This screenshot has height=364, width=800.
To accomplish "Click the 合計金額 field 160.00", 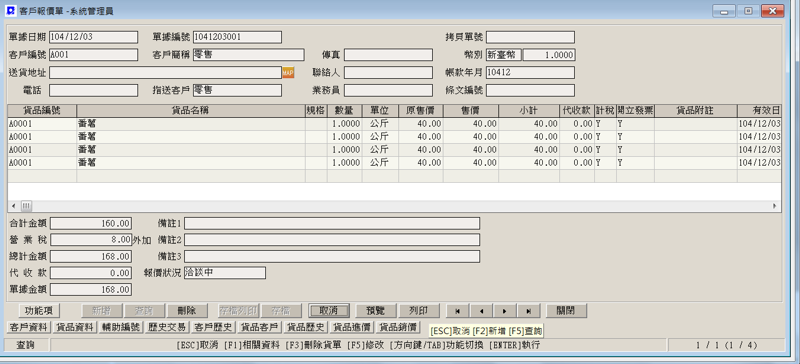I will pyautogui.click(x=91, y=224).
